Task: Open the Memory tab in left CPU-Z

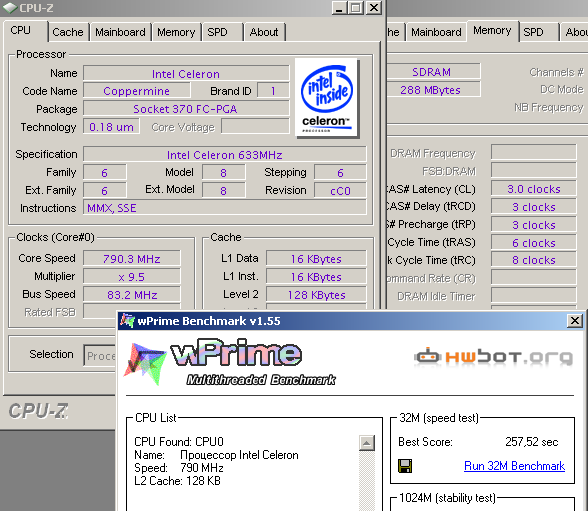Action: [x=176, y=32]
